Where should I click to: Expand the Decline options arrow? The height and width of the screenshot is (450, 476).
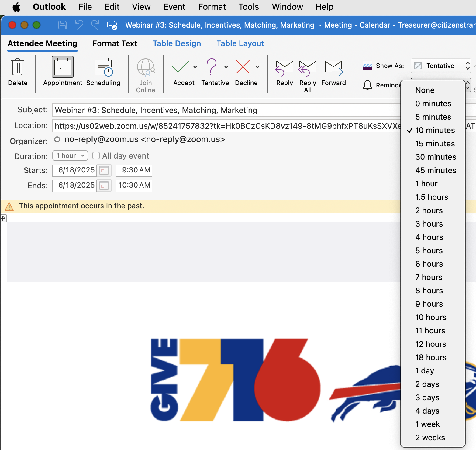257,67
